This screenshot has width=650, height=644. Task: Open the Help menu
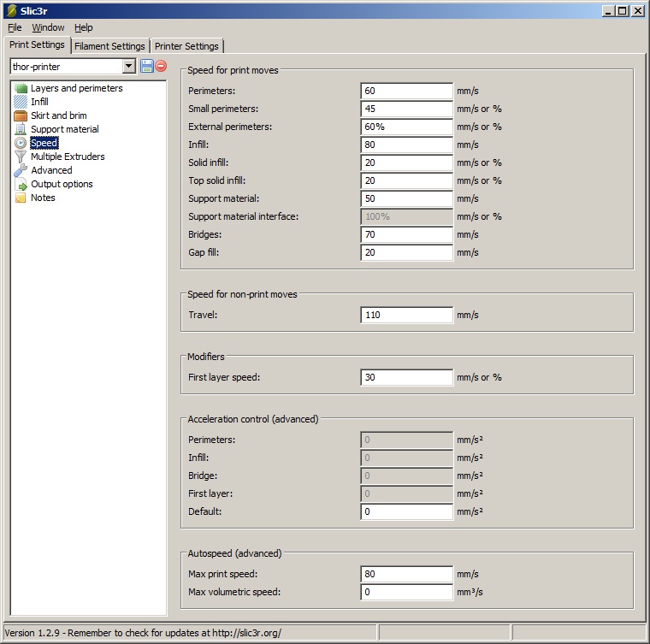coord(83,27)
